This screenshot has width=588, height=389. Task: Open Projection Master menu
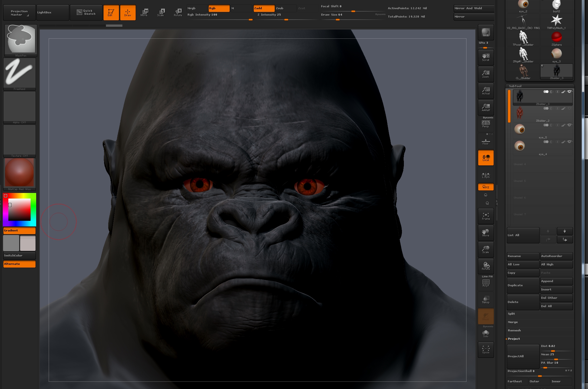click(19, 13)
